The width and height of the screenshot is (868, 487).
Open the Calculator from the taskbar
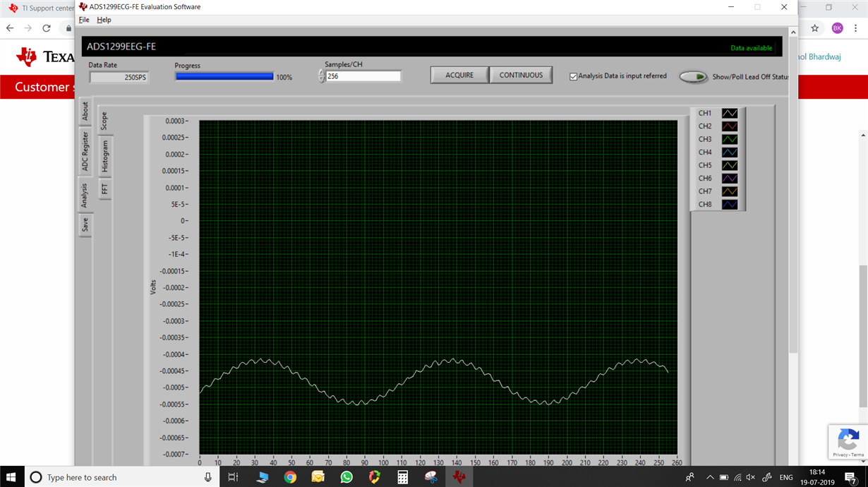coord(402,477)
